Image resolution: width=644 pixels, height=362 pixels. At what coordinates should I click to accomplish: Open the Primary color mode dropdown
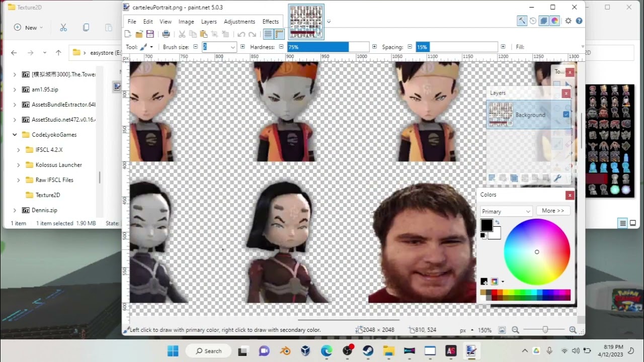click(x=506, y=211)
